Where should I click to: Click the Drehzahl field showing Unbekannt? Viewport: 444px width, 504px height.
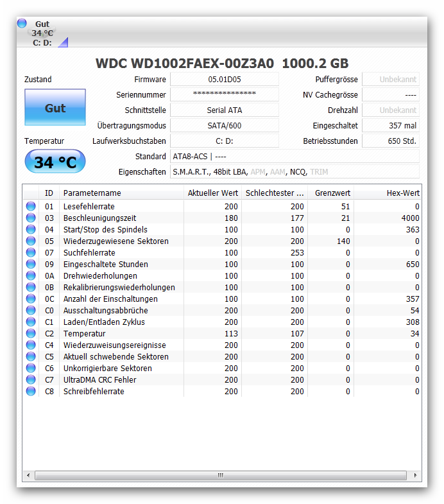pyautogui.click(x=391, y=110)
